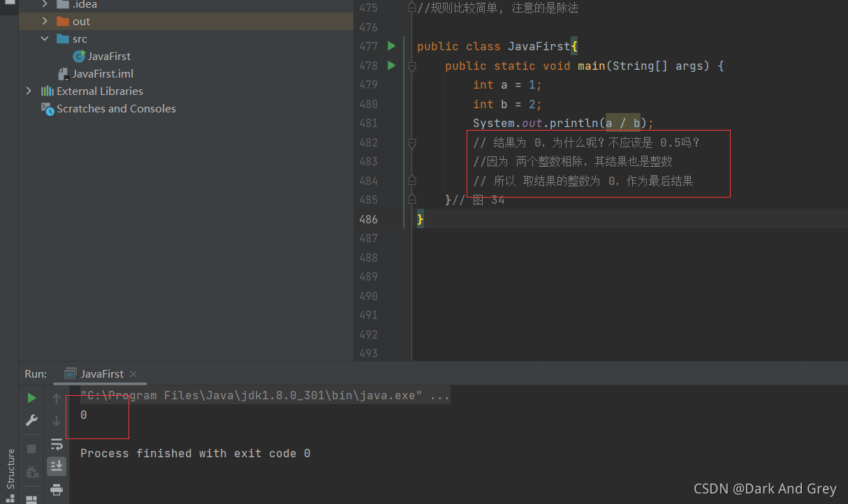Click the orange out folder icon
Image resolution: width=848 pixels, height=504 pixels.
62,22
